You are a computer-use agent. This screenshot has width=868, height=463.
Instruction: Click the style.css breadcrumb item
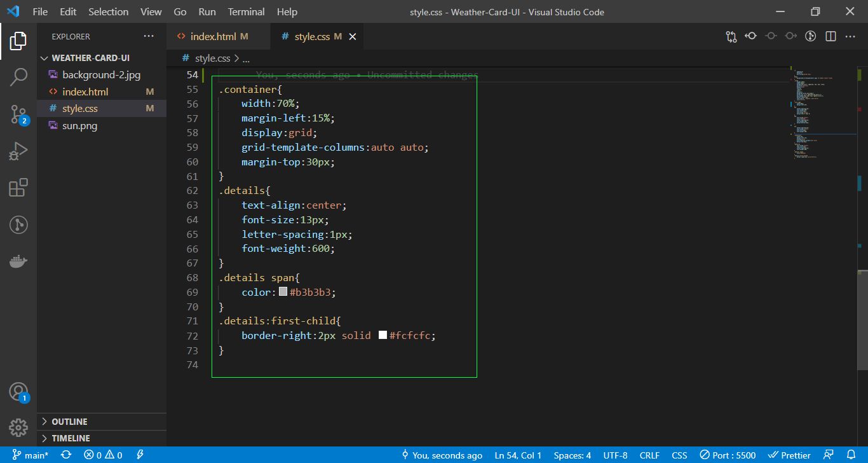206,58
